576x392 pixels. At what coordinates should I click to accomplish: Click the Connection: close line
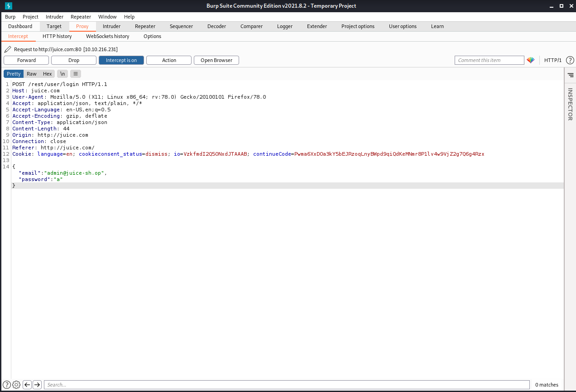39,141
